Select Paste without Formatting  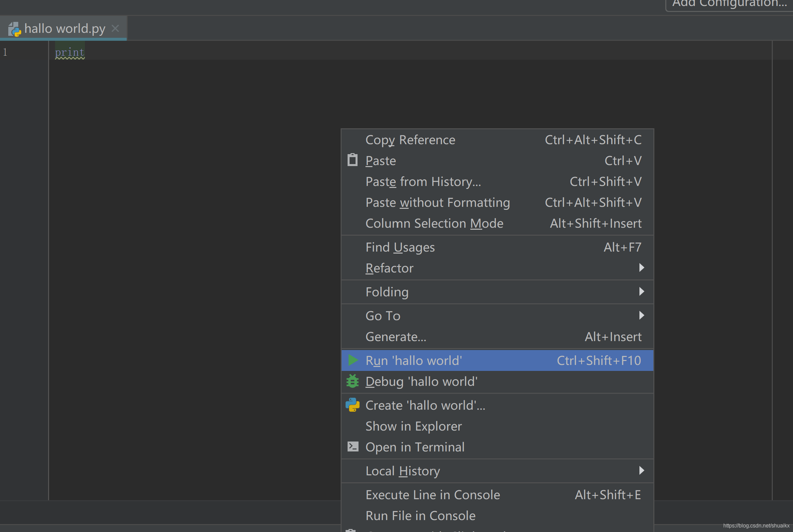tap(497, 203)
